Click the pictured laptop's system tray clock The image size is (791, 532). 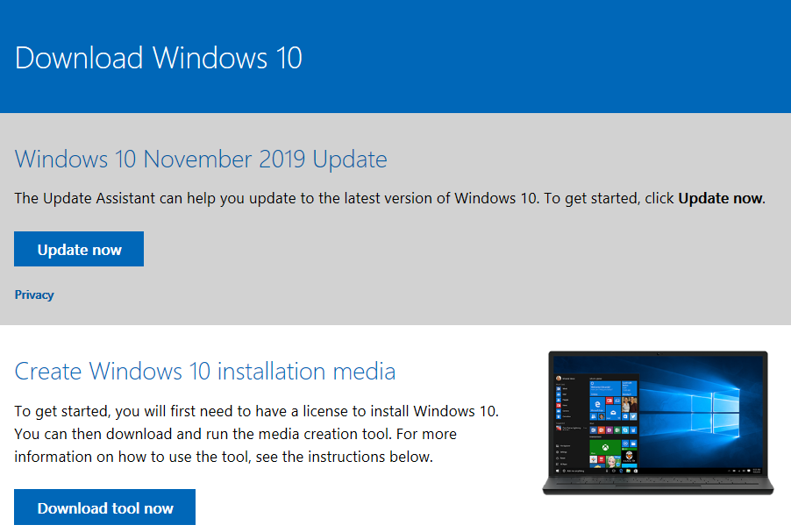(x=756, y=471)
